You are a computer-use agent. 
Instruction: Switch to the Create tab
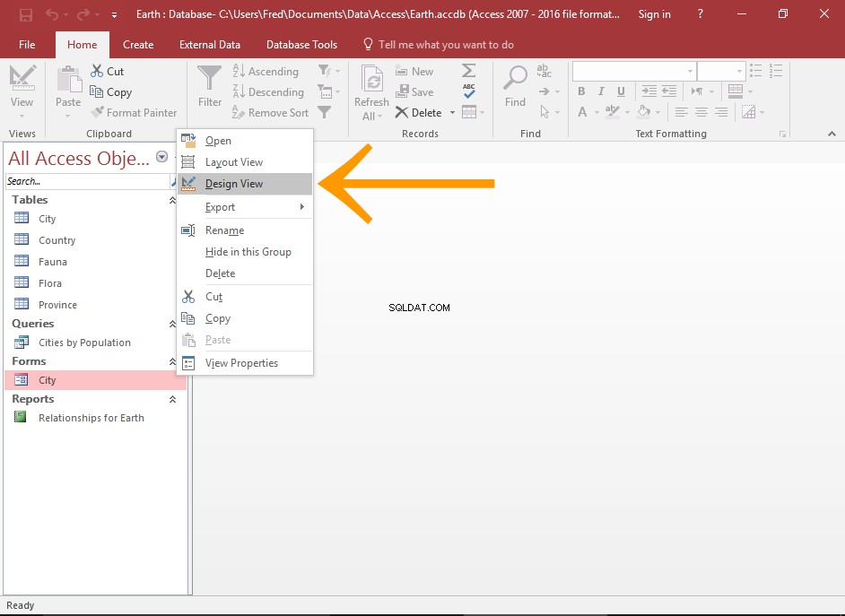(x=138, y=45)
